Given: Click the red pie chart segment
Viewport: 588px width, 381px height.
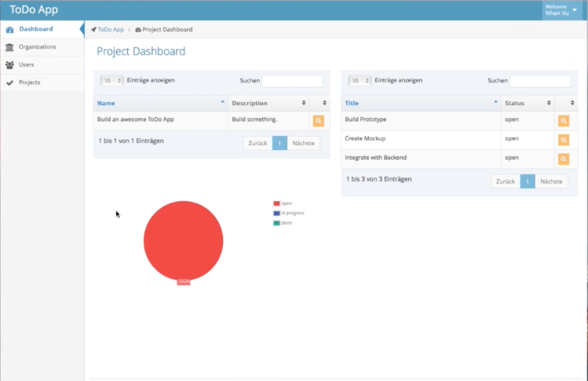Looking at the screenshot, I should pos(184,241).
